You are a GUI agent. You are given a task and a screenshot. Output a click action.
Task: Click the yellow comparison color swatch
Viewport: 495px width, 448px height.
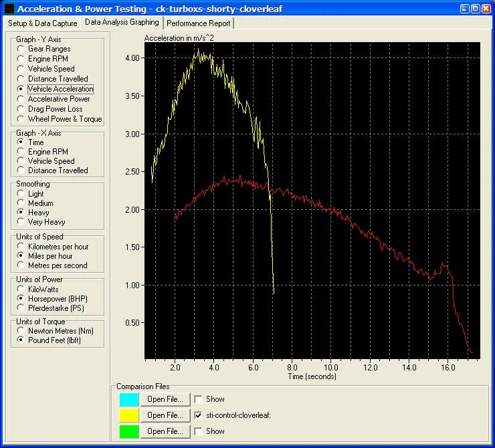(129, 415)
